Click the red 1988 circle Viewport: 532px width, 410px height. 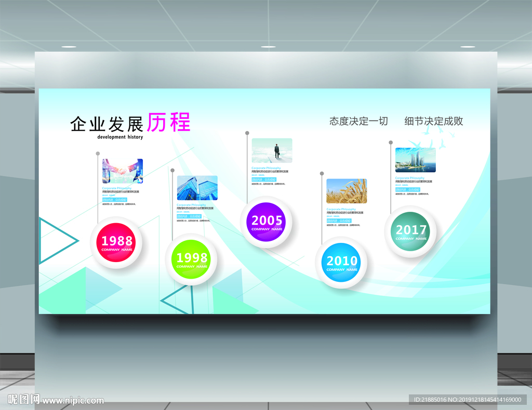pos(116,242)
